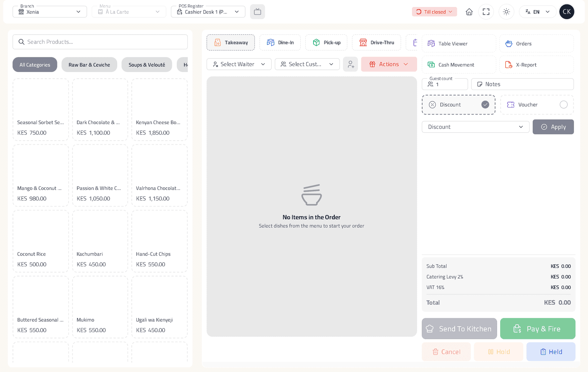Add new customer with person-plus icon
This screenshot has width=588, height=372.
351,64
